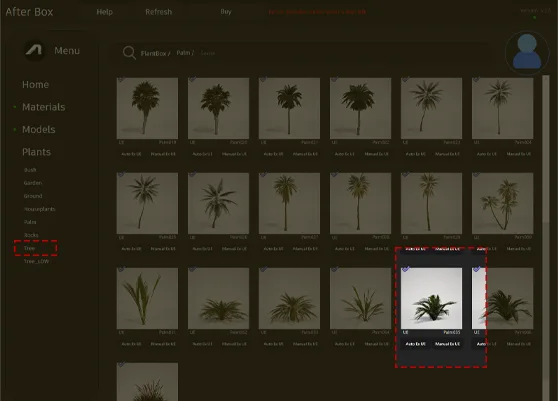
Task: Click Auto Ex UE under Palm019
Action: click(131, 154)
